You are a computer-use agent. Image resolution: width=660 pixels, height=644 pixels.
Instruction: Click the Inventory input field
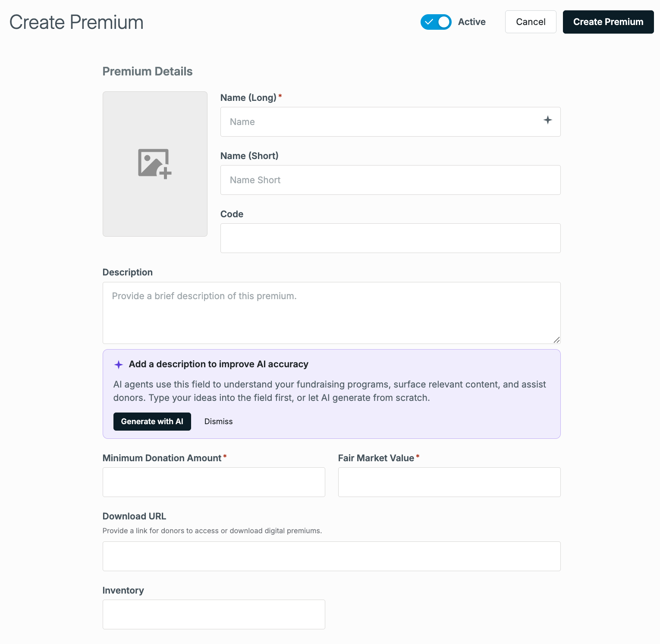pyautogui.click(x=214, y=615)
